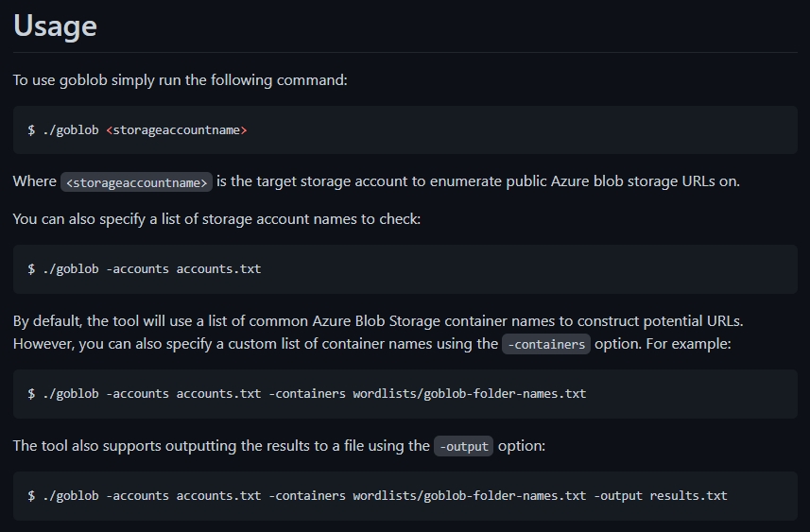Click wordlists/goblob-folder-names.txt in third code block
Image resolution: width=810 pixels, height=532 pixels.
click(x=469, y=393)
